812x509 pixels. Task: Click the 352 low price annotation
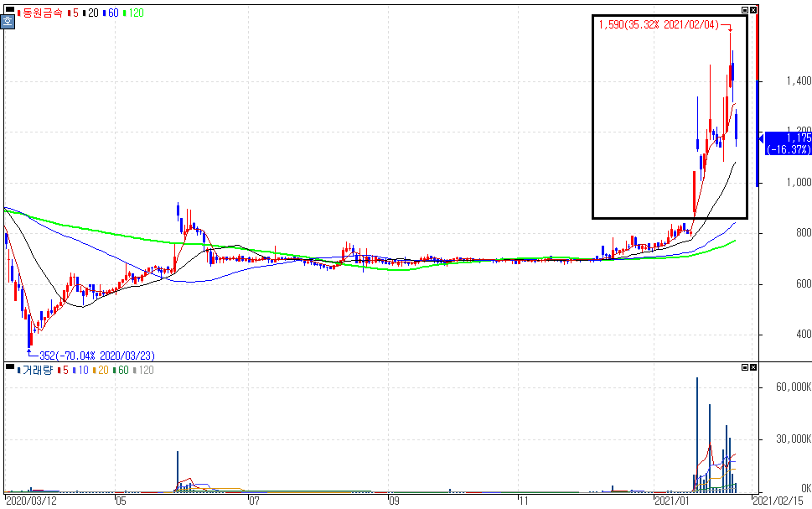point(97,356)
